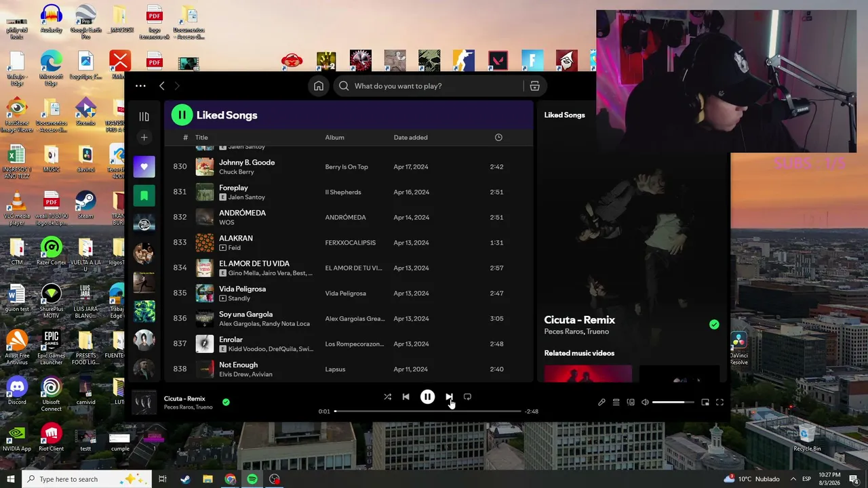Open the green bookmark Your Episodes tile
The height and width of the screenshot is (488, 868).
[x=144, y=196]
